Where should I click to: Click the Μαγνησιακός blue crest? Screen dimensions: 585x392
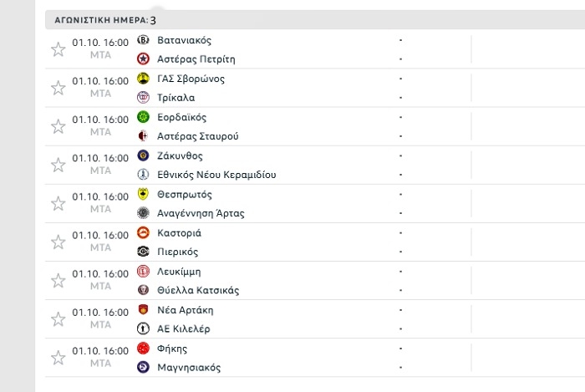coord(143,367)
